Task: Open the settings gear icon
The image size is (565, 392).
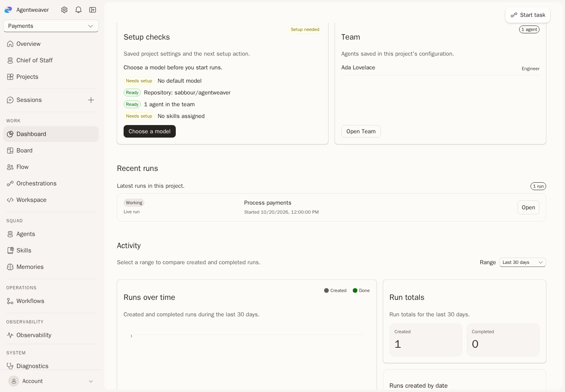Action: [64, 10]
